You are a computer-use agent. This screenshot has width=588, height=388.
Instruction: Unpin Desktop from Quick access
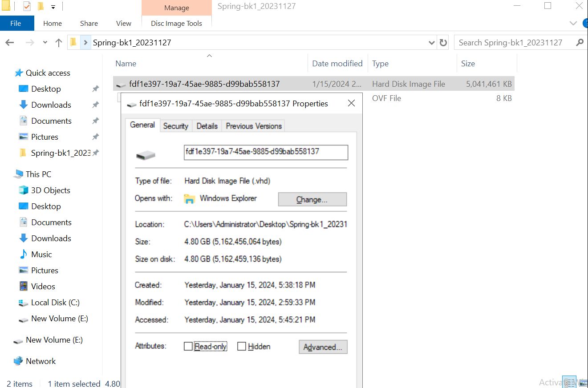coord(95,89)
